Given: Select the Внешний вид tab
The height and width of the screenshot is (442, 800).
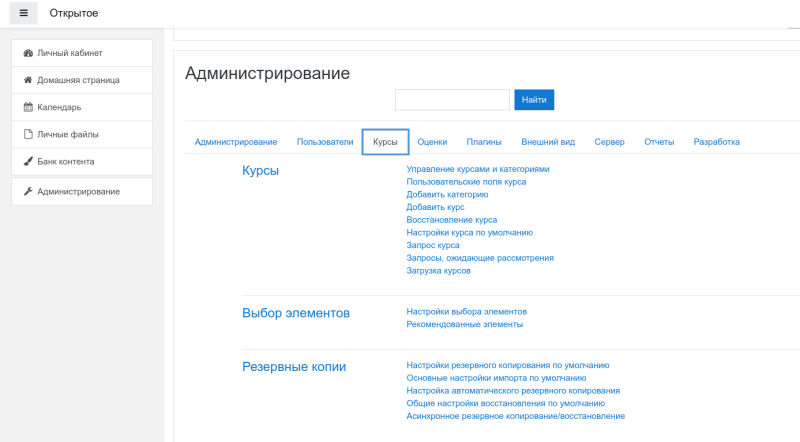Looking at the screenshot, I should 548,142.
